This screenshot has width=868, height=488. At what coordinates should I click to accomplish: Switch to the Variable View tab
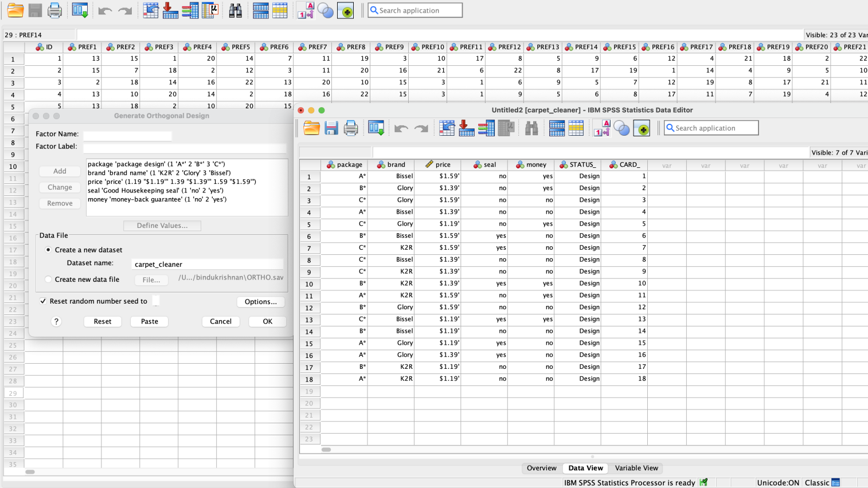click(636, 468)
